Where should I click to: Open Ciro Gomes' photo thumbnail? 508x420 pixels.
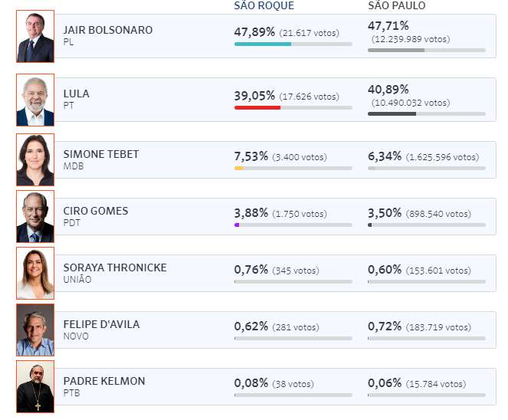point(35,216)
